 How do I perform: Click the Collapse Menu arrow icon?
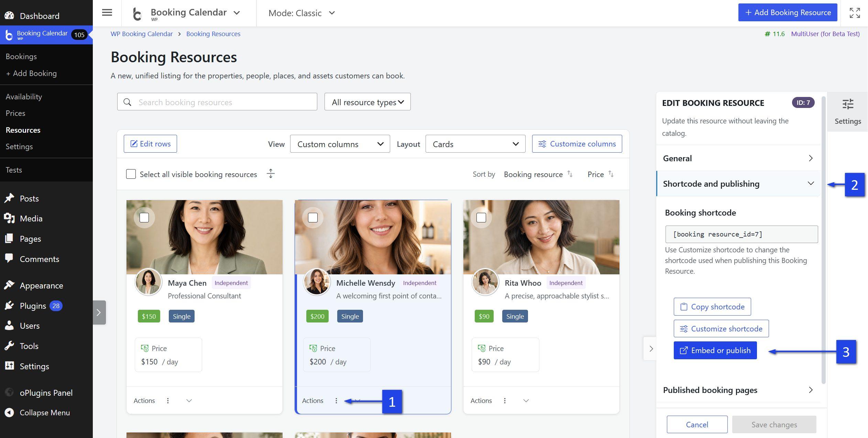[x=9, y=412]
